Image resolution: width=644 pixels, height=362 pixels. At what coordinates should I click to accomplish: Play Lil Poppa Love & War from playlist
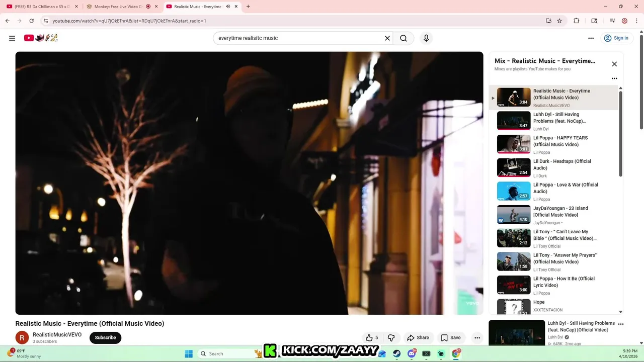pyautogui.click(x=553, y=191)
